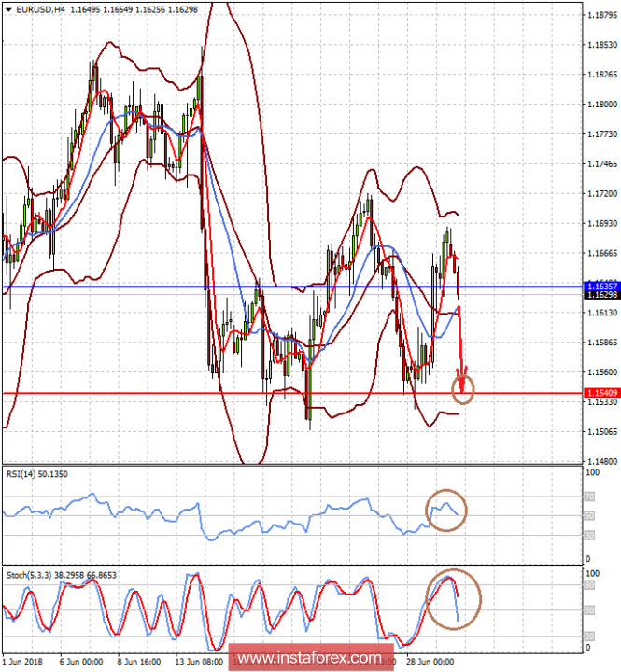Click the 1.16298 current price tag
This screenshot has height=672, width=621.
pos(600,296)
